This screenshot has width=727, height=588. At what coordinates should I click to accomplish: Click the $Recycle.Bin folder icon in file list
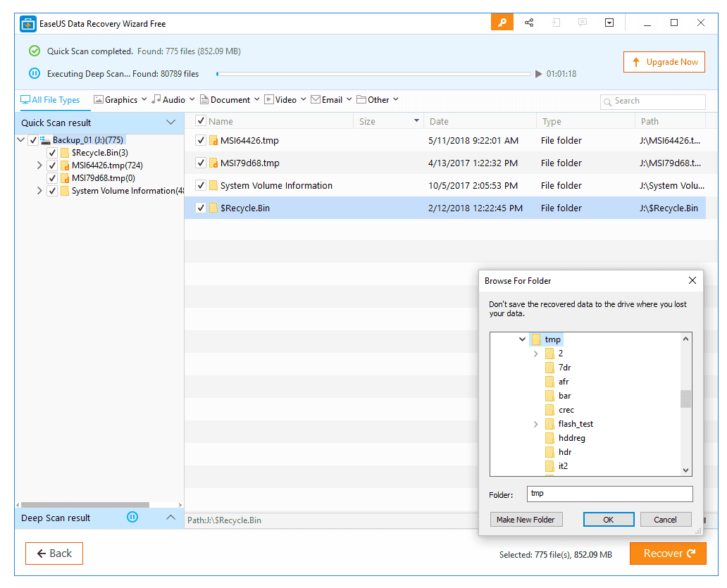pos(213,208)
